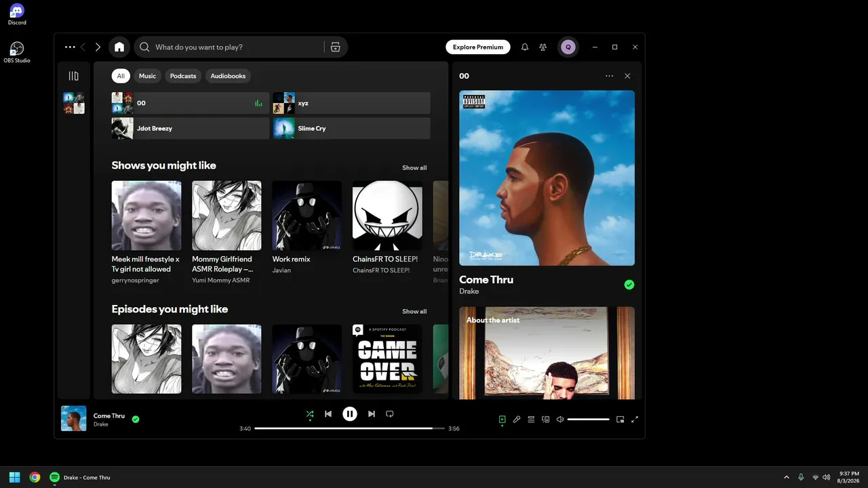The image size is (868, 488).
Task: Open ChainsFR TO SLEEP! show card
Action: tap(387, 229)
